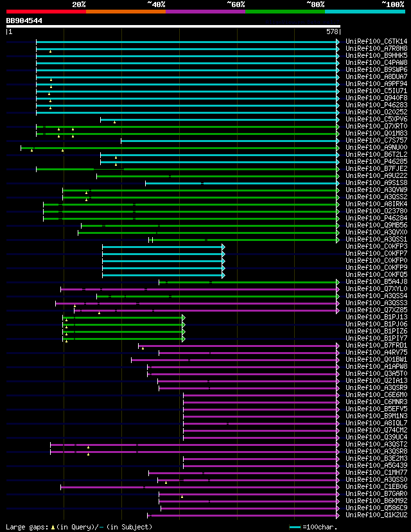Click the UniRef100_C7S757 label

(376, 141)
